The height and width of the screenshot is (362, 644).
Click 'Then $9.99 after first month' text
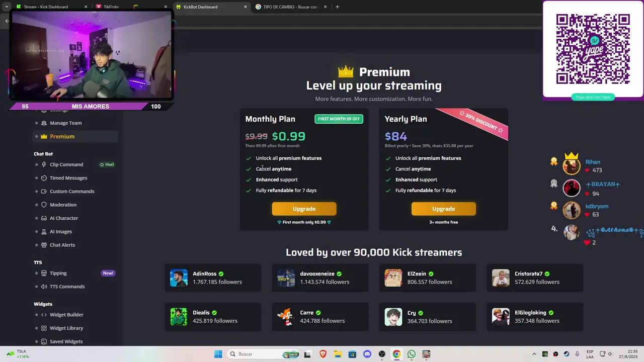(x=272, y=146)
